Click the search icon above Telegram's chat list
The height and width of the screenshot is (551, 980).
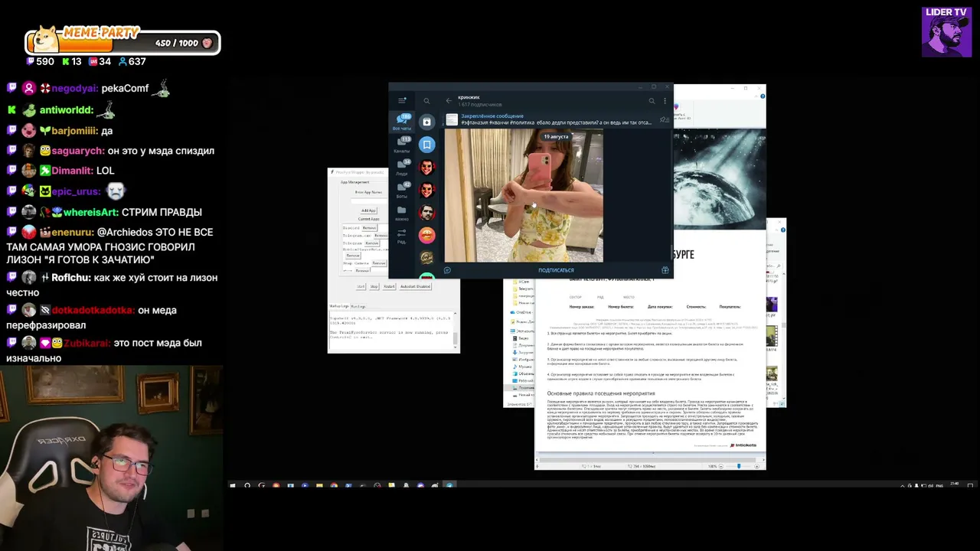pos(426,100)
